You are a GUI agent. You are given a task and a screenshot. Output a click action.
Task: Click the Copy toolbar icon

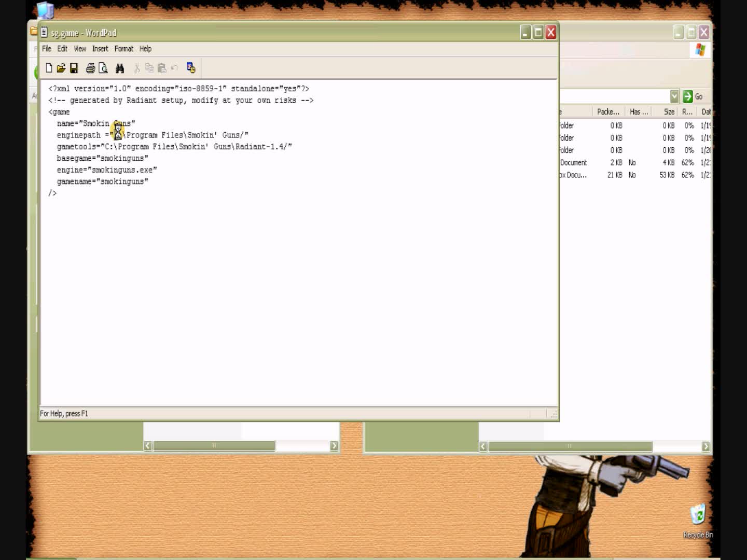click(149, 68)
